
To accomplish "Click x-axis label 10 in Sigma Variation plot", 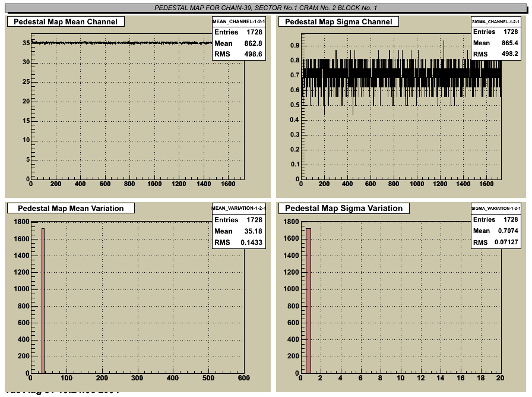I will 401,377.
